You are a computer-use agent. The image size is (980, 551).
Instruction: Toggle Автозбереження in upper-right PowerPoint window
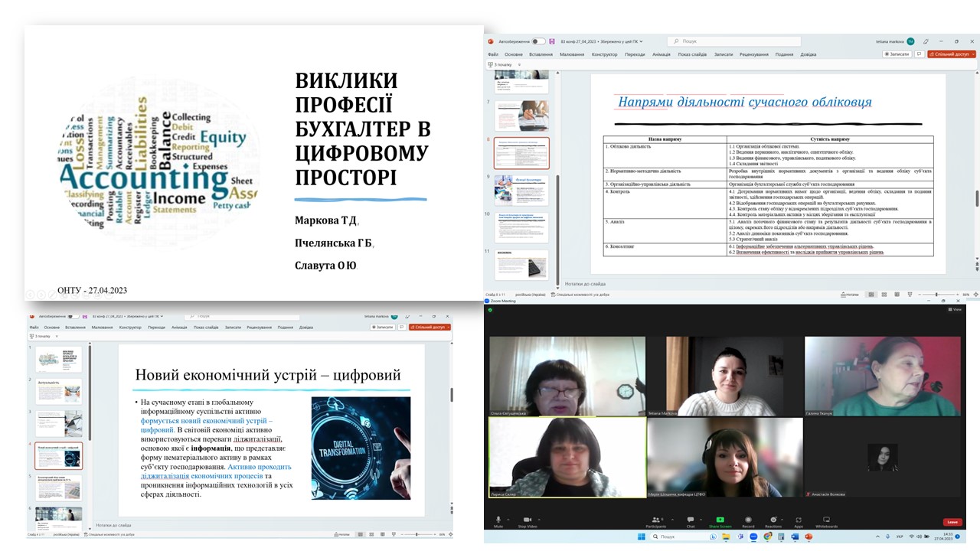(x=538, y=41)
